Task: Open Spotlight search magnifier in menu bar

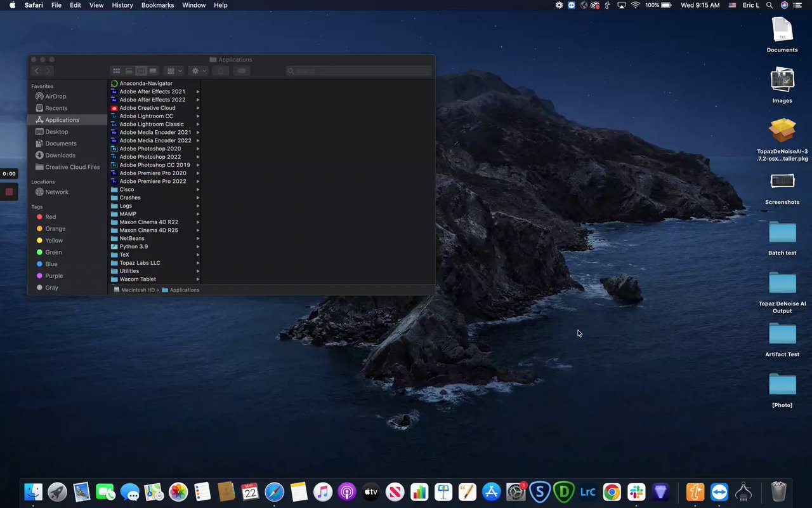Action: 769,5
